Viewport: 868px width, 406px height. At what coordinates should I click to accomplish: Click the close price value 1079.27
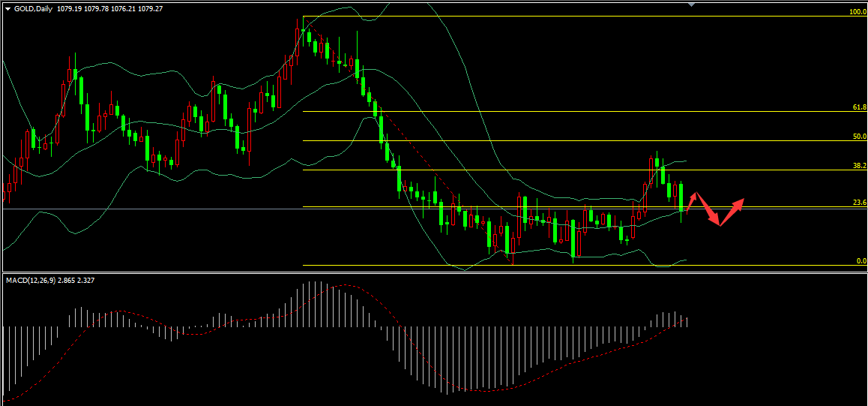[151, 9]
